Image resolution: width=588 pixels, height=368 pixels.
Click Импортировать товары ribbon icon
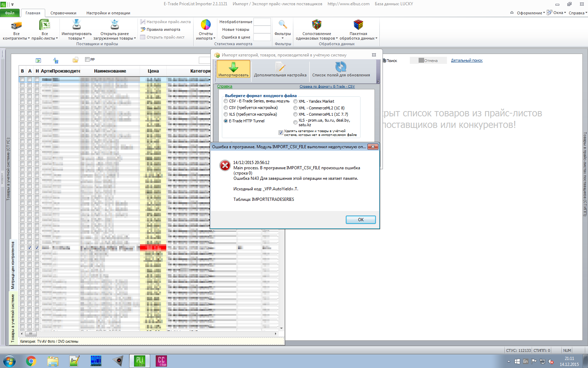pyautogui.click(x=77, y=25)
